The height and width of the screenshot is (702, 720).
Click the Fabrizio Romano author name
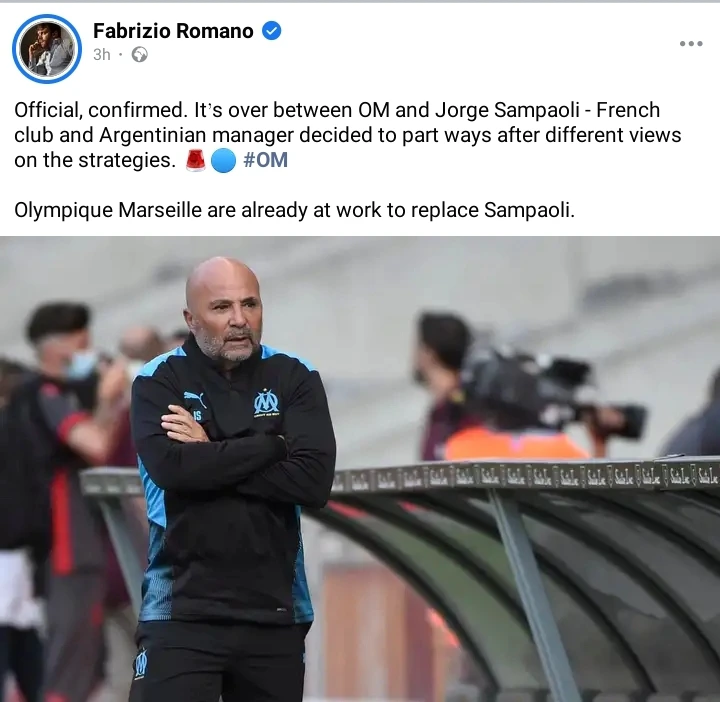coord(173,31)
